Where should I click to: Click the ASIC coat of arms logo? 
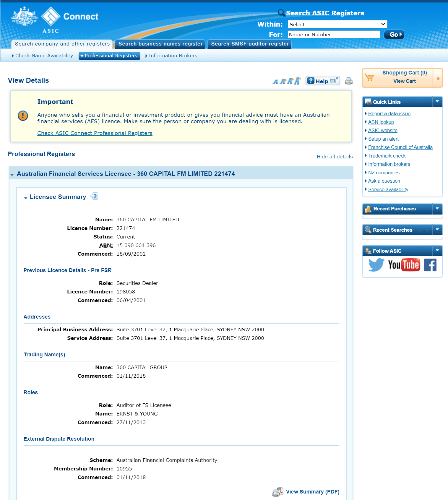point(24,17)
